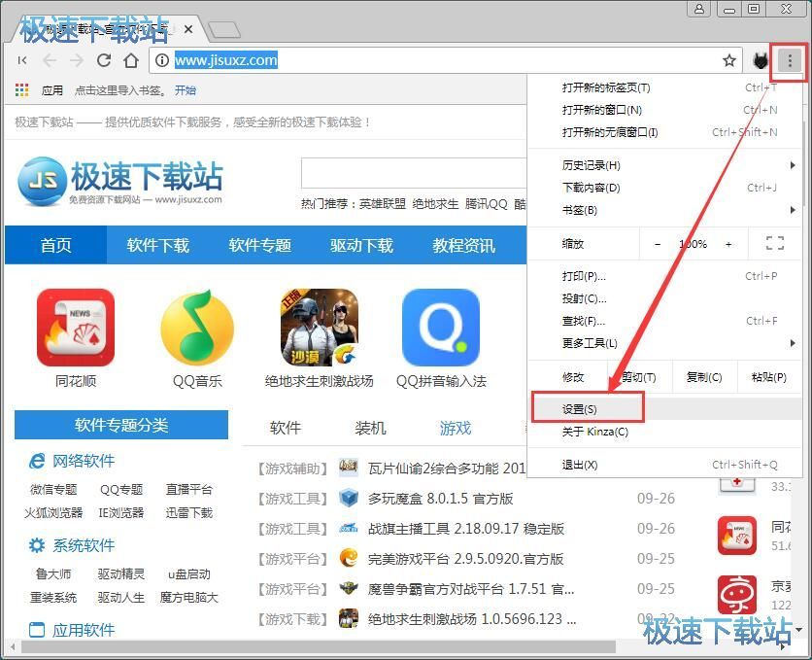This screenshot has width=812, height=660.
Task: Open 设置(S) settings menu item
Action: (x=665, y=409)
